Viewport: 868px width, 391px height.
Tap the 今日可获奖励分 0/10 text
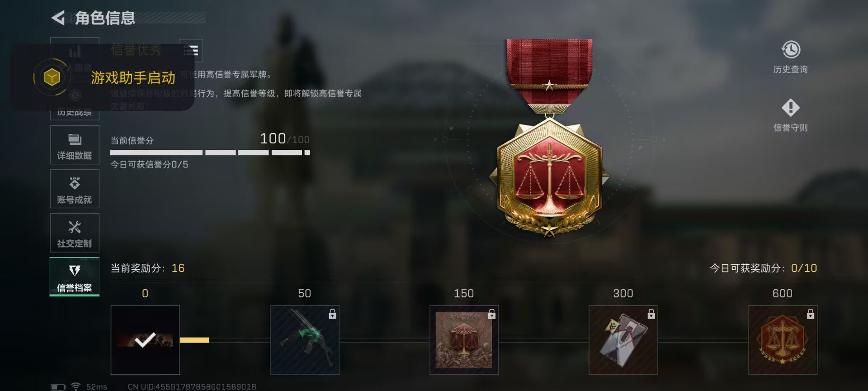point(763,268)
